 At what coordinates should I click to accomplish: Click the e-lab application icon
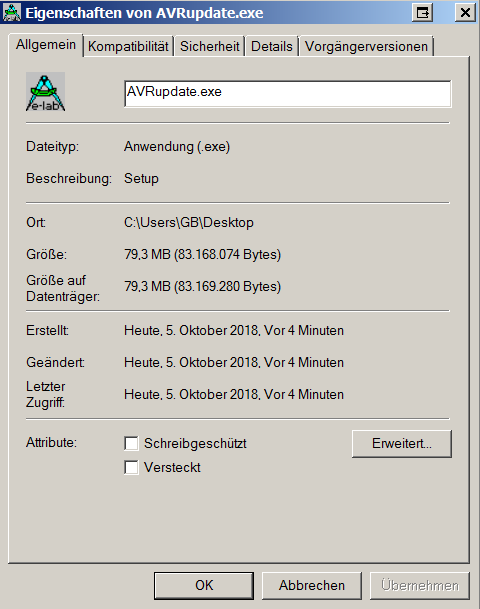coord(45,92)
